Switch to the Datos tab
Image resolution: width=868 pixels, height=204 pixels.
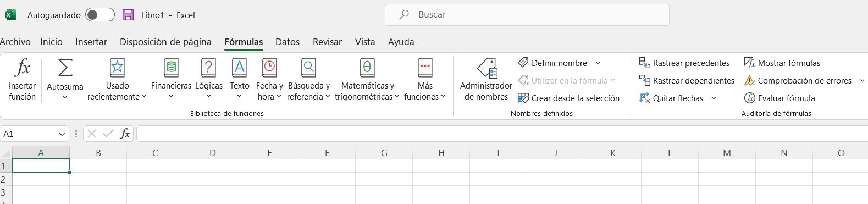pyautogui.click(x=288, y=42)
